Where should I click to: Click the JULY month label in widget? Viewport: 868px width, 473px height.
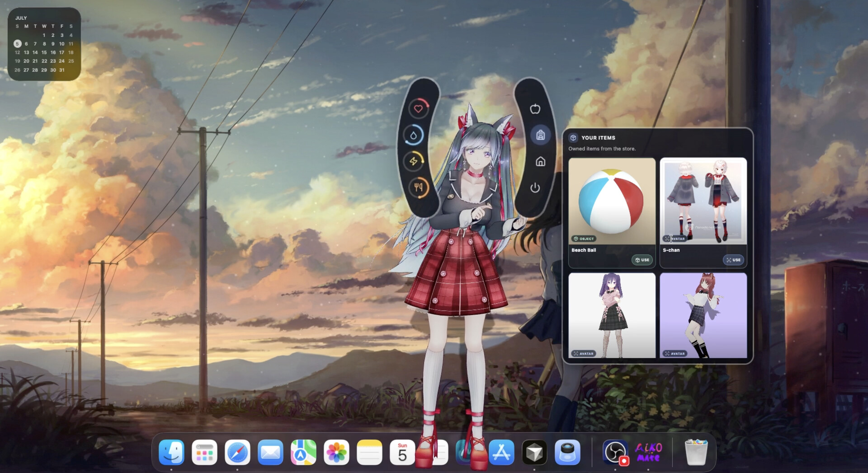click(21, 18)
